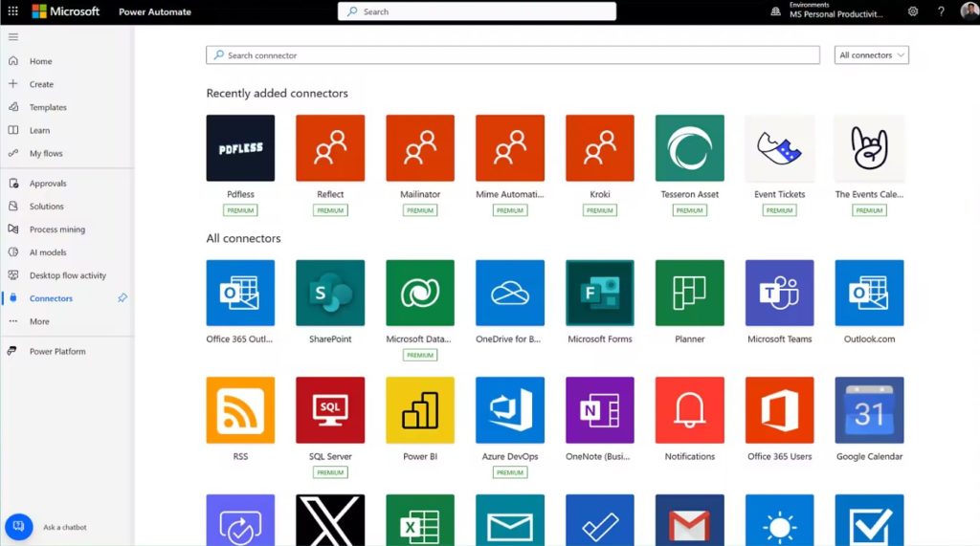Open the Microsoft app launcher grid
The image size is (980, 546).
[12, 11]
